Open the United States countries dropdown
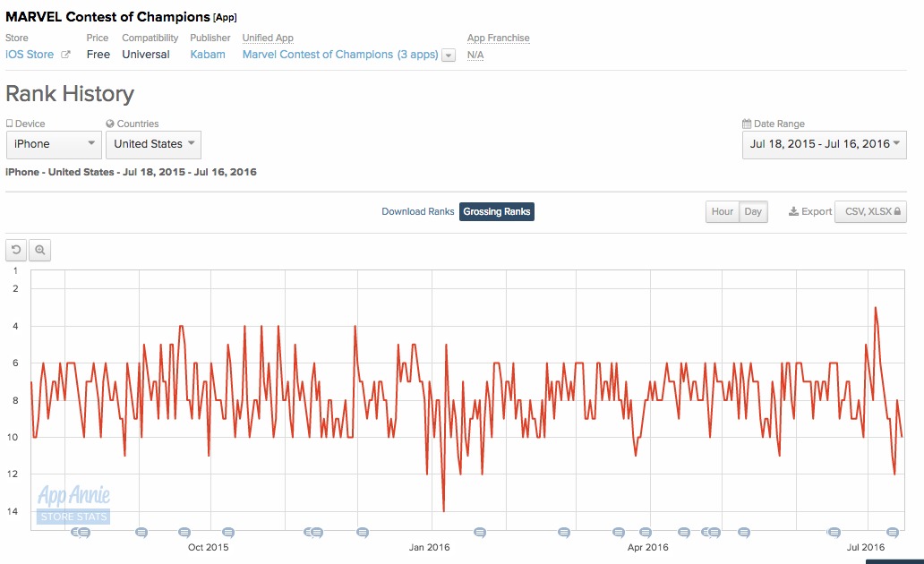The height and width of the screenshot is (564, 924). pyautogui.click(x=153, y=144)
